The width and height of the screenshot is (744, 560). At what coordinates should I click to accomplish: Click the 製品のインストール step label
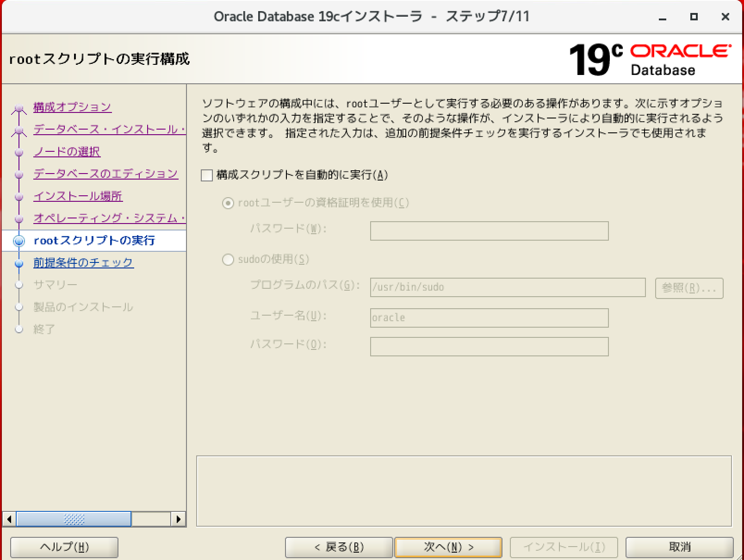[x=83, y=307]
